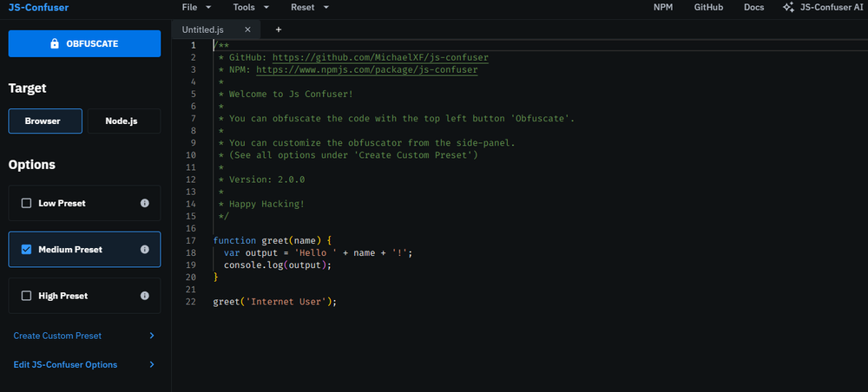
Task: Click the 'Welcome to Js Confuser!' comment
Action: pyautogui.click(x=291, y=94)
